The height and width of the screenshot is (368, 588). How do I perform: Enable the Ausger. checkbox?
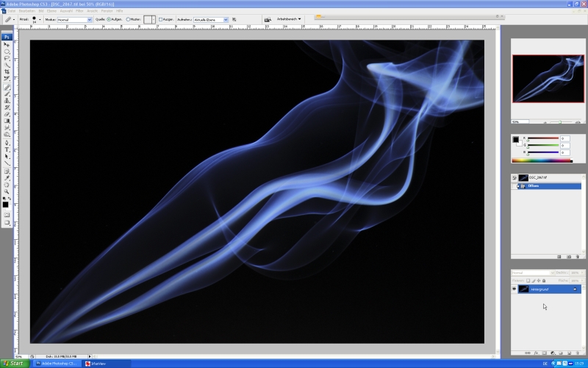[x=160, y=19]
